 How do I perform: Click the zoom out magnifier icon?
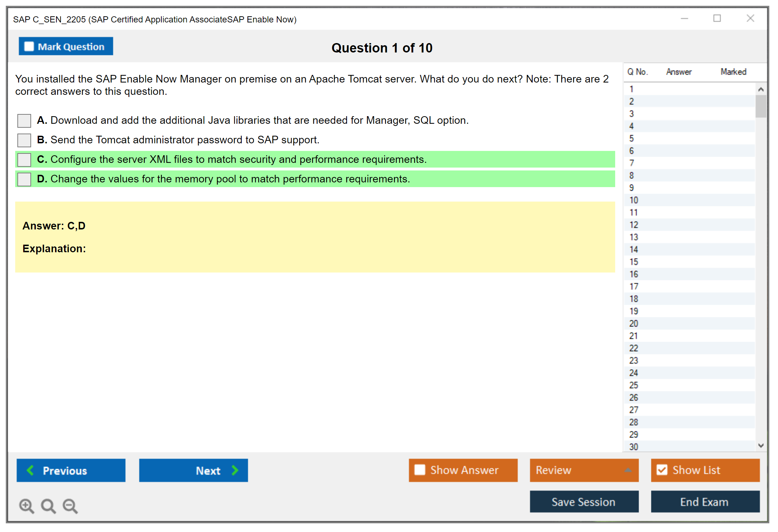coord(70,506)
